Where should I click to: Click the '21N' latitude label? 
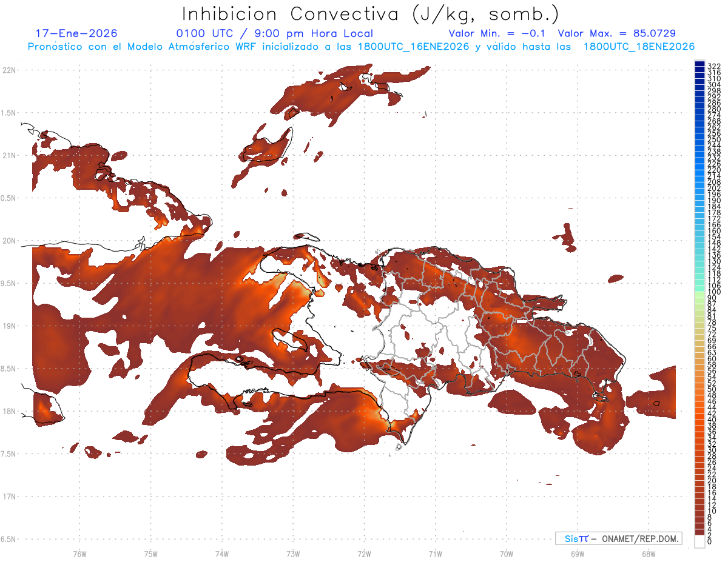coord(10,155)
